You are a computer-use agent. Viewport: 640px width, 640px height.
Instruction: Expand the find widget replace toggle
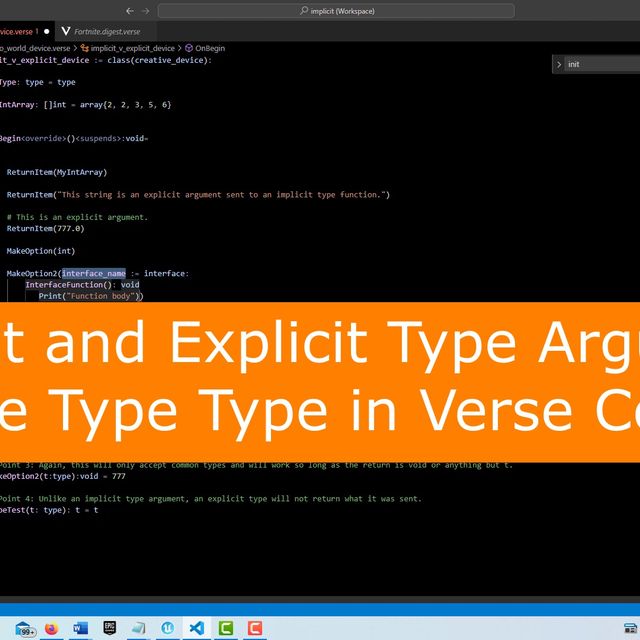[559, 64]
